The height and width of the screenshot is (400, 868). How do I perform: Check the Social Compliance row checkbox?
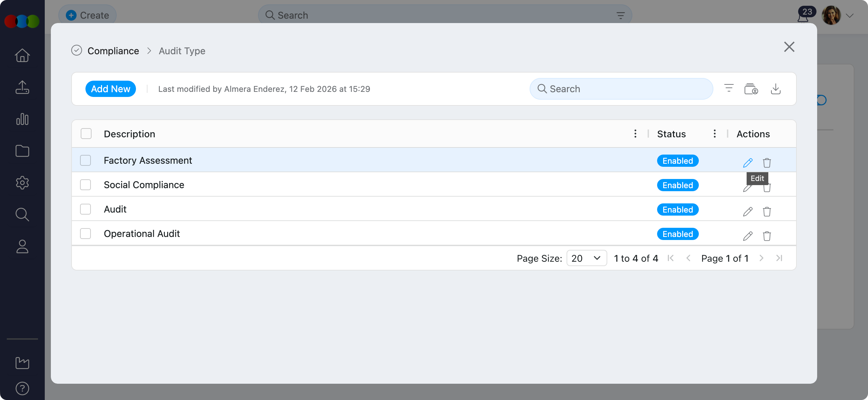(85, 185)
